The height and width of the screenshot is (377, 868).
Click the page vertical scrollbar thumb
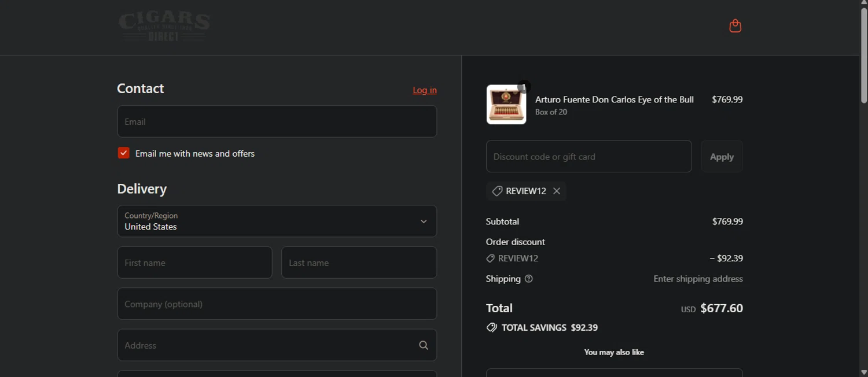(x=864, y=55)
